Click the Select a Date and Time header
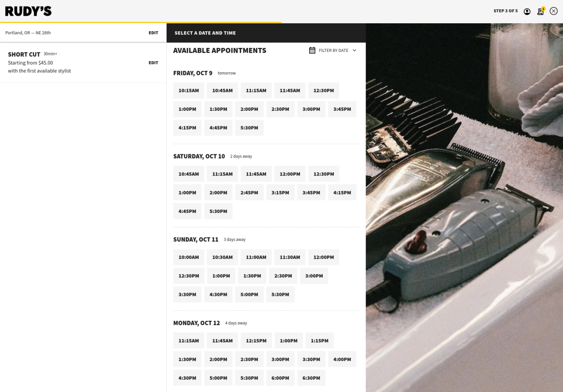Screen dimensions: 563x392 [205, 33]
